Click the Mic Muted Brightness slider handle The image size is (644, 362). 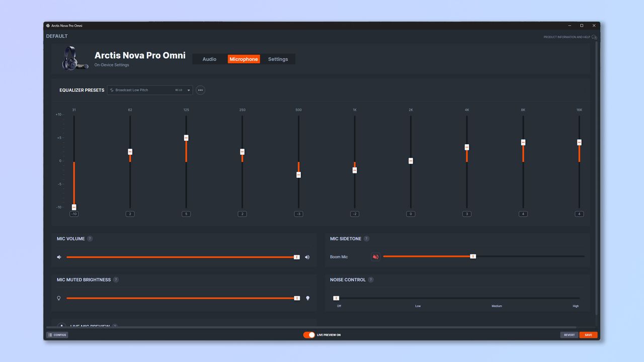click(297, 298)
